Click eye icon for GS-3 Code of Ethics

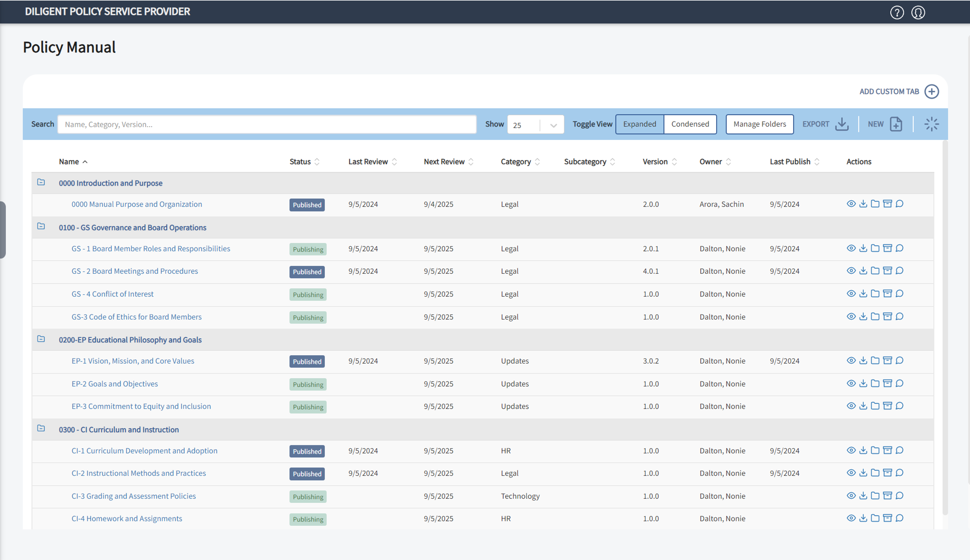[x=851, y=316]
